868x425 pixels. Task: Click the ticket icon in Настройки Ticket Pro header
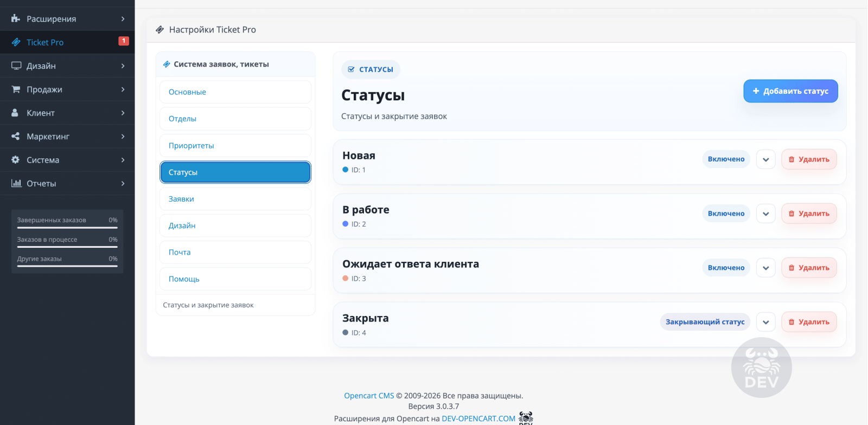click(159, 30)
